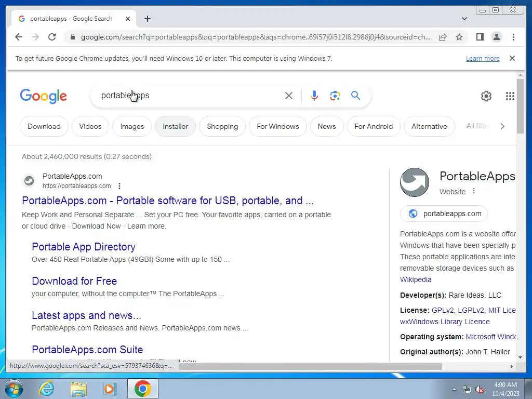Open knowledge panel more options menu
This screenshot has width=532, height=399.
click(x=474, y=191)
